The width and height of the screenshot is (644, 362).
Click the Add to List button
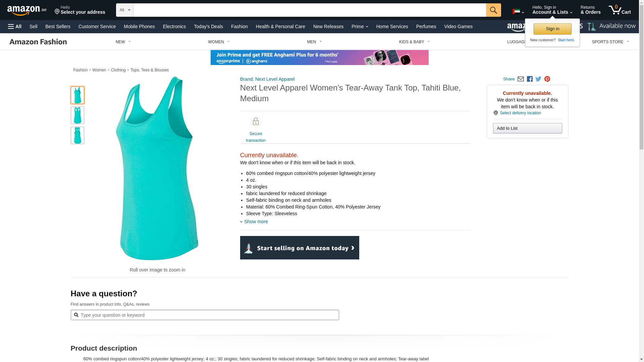click(527, 128)
